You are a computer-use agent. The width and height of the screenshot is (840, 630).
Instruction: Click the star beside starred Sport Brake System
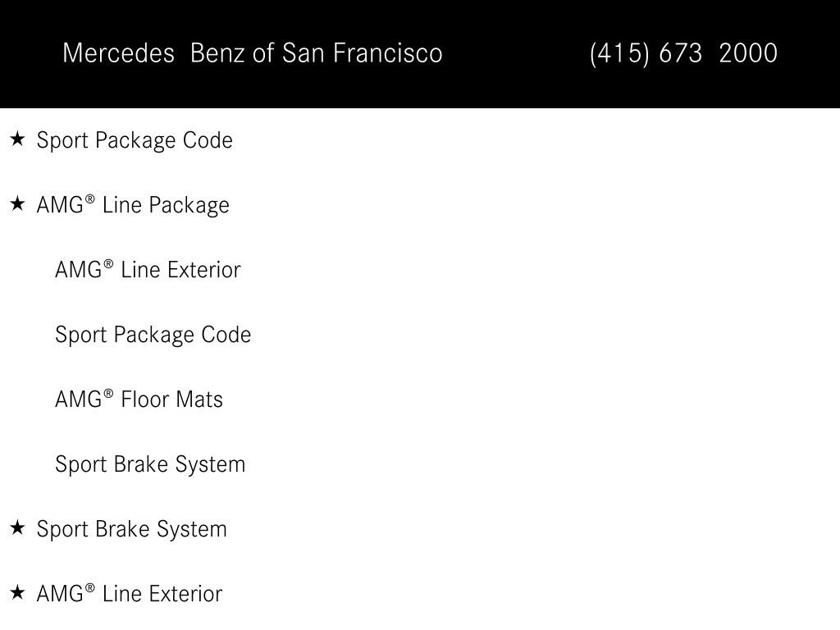pyautogui.click(x=18, y=528)
